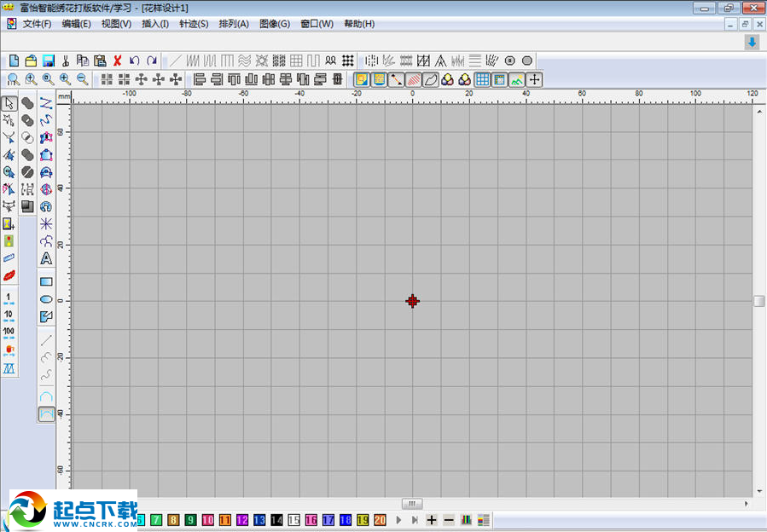Click the vertical scrollbar down arrow
The height and width of the screenshot is (532, 767).
coord(758,491)
